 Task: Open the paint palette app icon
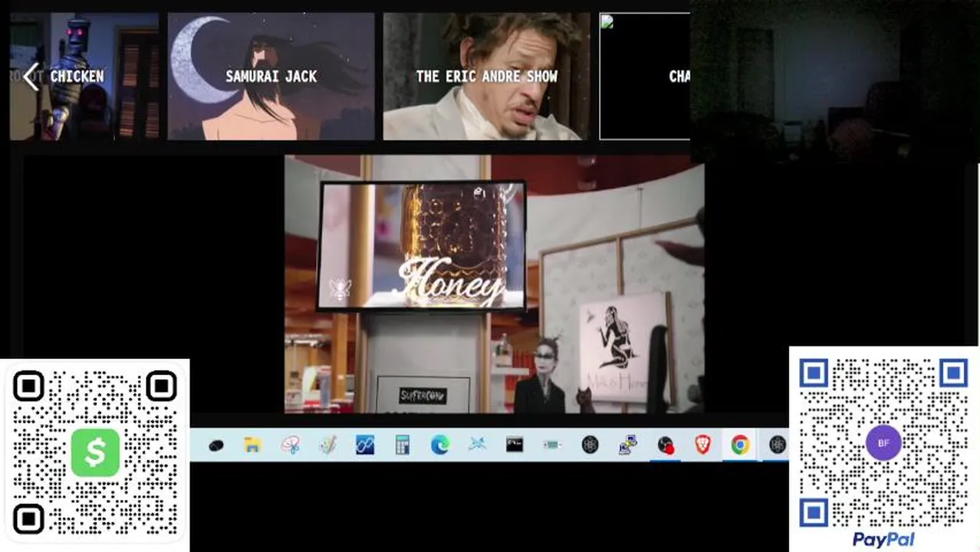[328, 445]
